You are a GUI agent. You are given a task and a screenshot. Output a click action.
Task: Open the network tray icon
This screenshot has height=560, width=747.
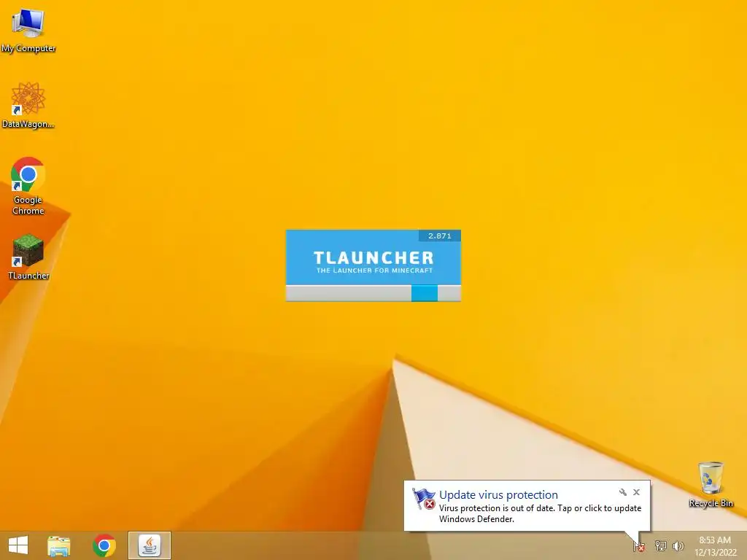660,545
